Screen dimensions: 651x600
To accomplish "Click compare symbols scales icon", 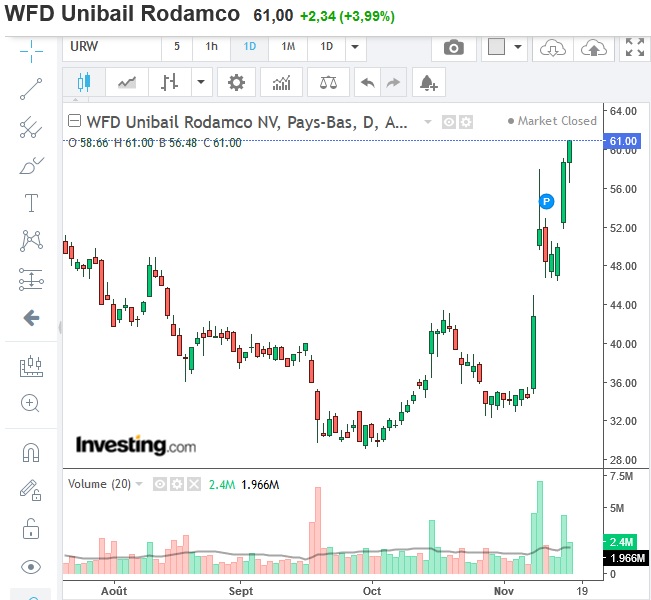I will coord(328,82).
